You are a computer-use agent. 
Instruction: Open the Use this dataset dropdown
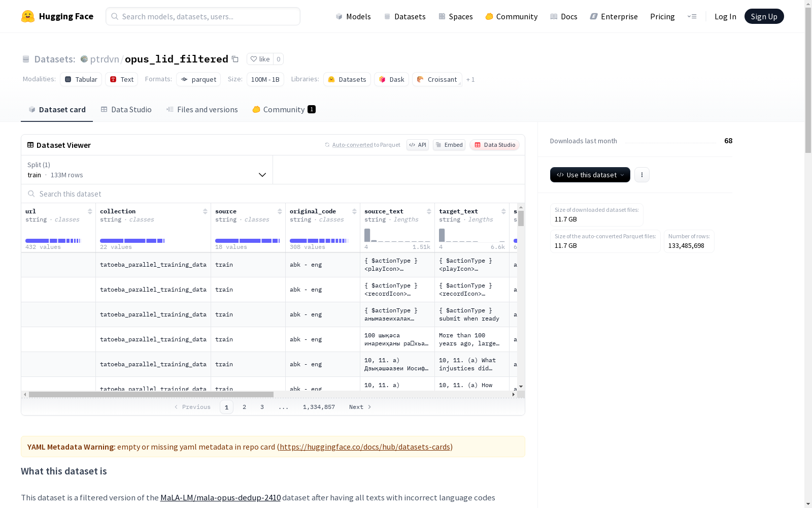590,175
